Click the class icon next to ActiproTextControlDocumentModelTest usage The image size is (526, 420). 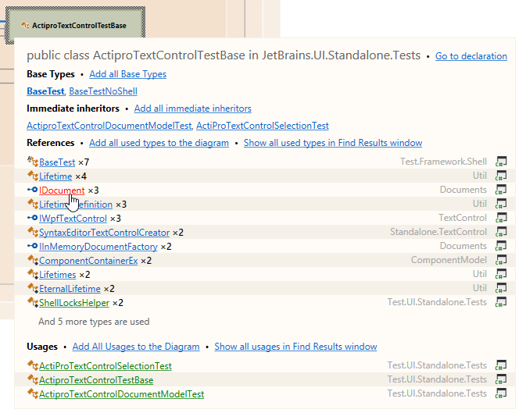point(32,393)
